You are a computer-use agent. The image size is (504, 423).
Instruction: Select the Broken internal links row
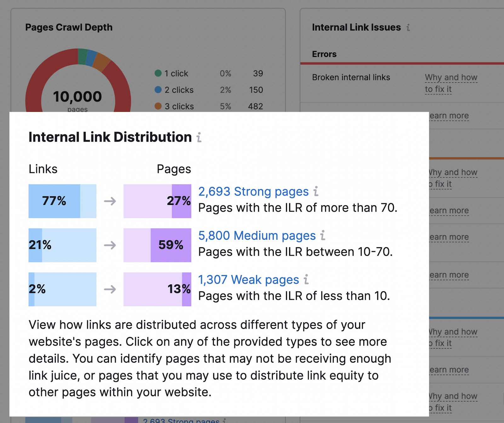(351, 77)
